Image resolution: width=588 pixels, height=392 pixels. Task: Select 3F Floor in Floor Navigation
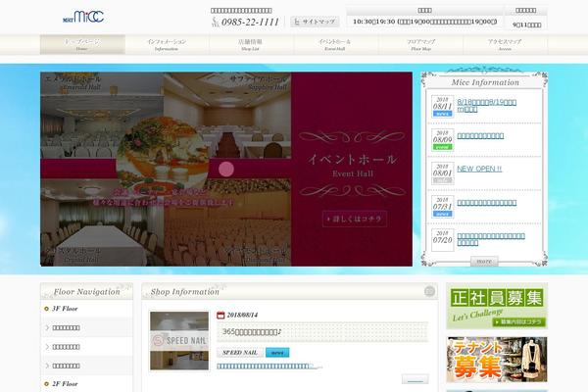pyautogui.click(x=65, y=309)
